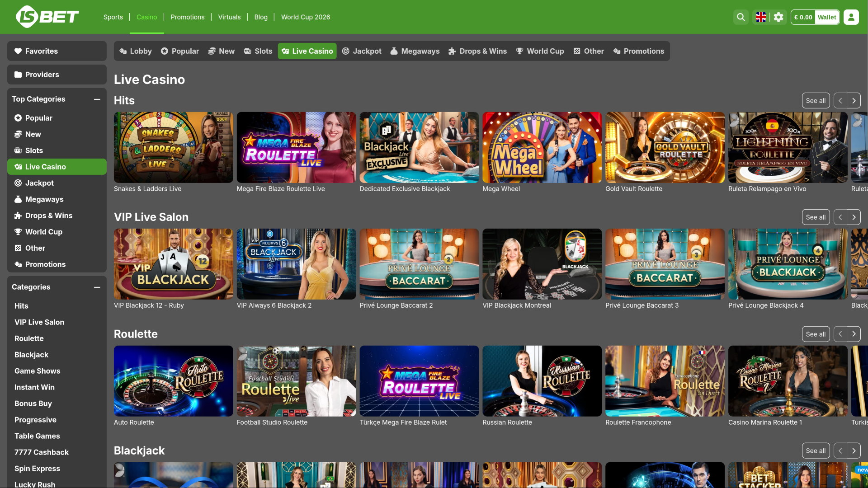Click the dice icon on Other tab

click(x=577, y=51)
